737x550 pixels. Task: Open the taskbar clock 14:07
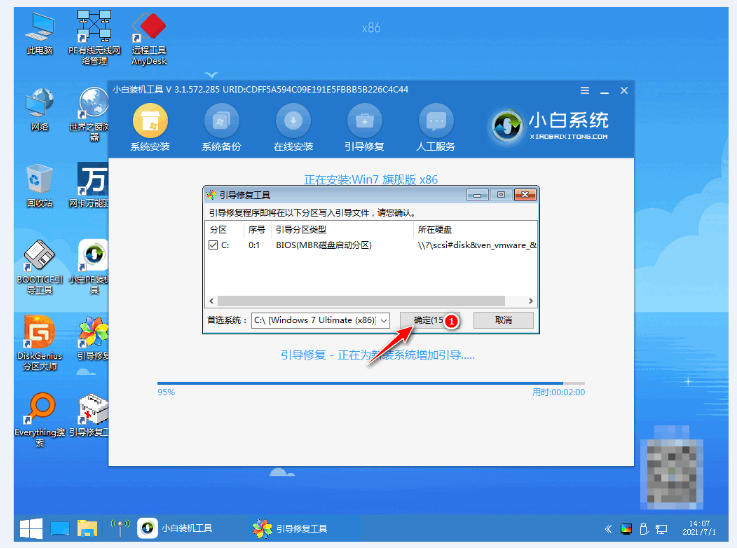click(699, 528)
